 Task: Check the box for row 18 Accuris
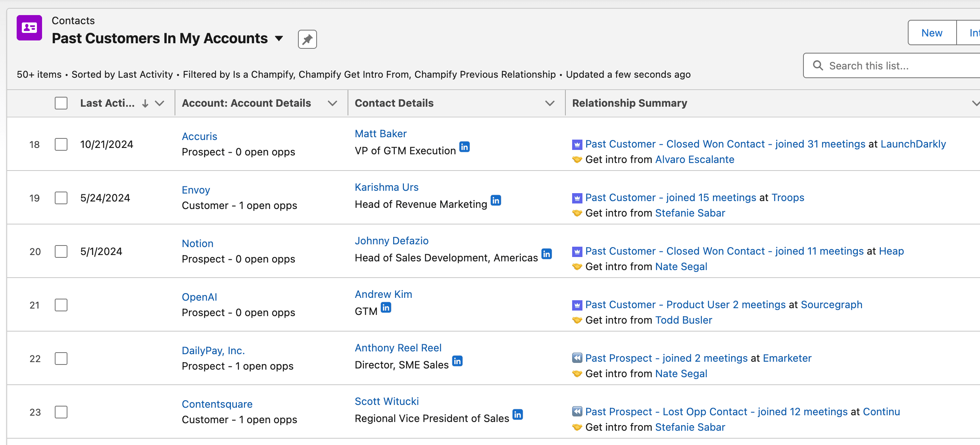tap(61, 144)
